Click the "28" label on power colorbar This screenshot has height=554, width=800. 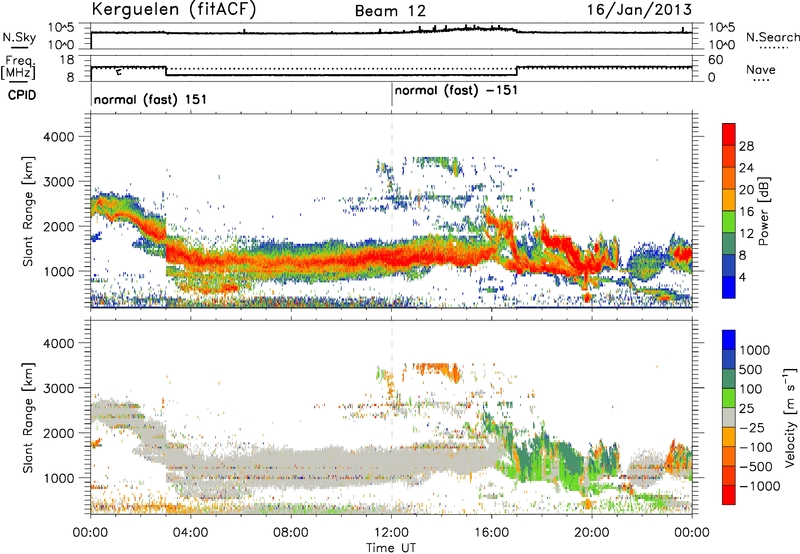746,146
